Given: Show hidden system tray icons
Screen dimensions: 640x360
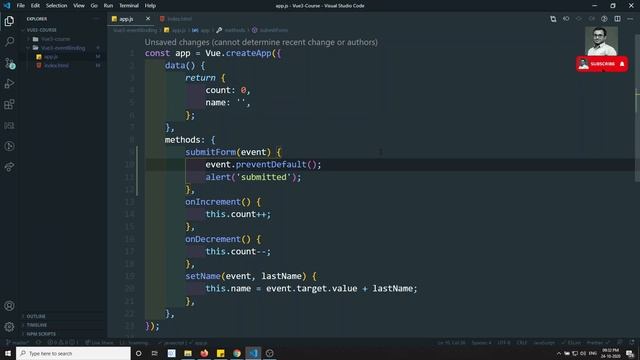Looking at the screenshot, I should click(x=558, y=353).
